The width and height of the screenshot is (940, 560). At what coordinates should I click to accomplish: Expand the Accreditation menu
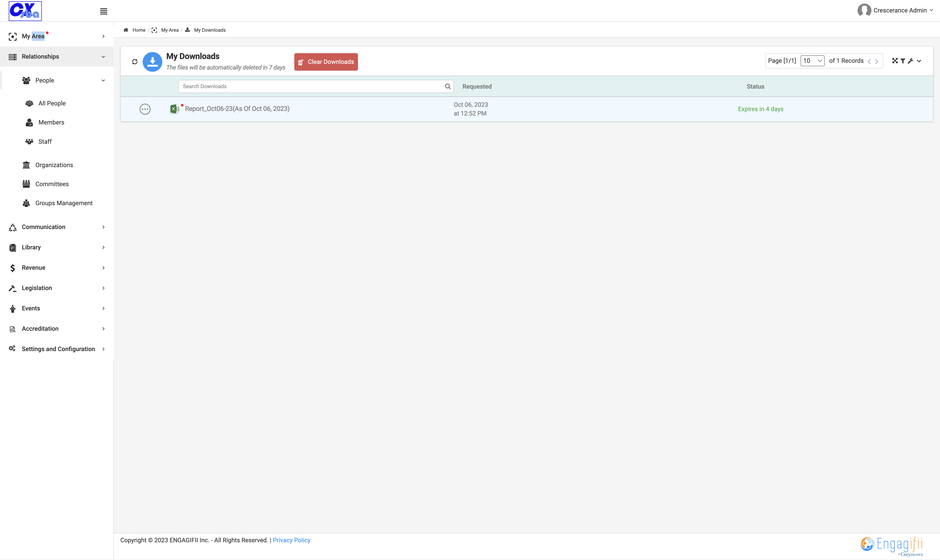point(57,329)
